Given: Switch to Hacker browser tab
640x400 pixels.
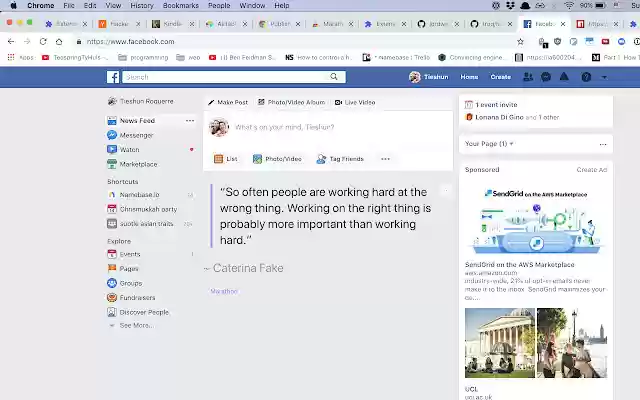Looking at the screenshot, I should [x=119, y=24].
